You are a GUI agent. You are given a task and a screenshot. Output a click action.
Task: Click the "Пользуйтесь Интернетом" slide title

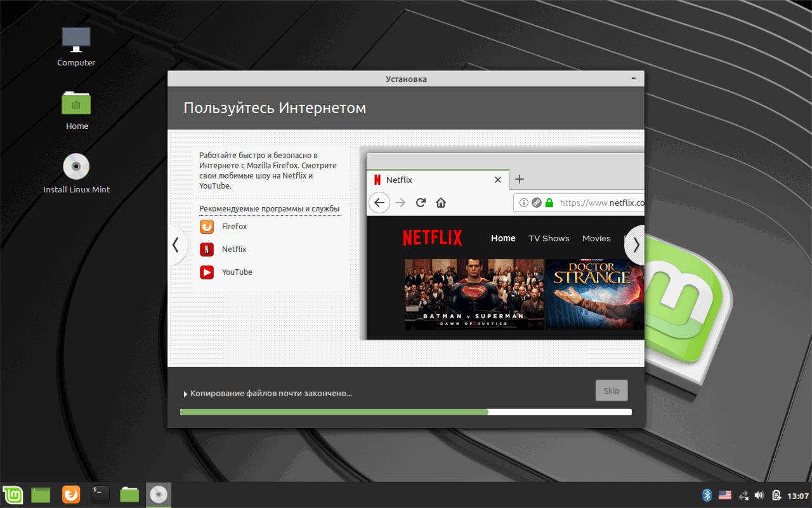[x=275, y=108]
